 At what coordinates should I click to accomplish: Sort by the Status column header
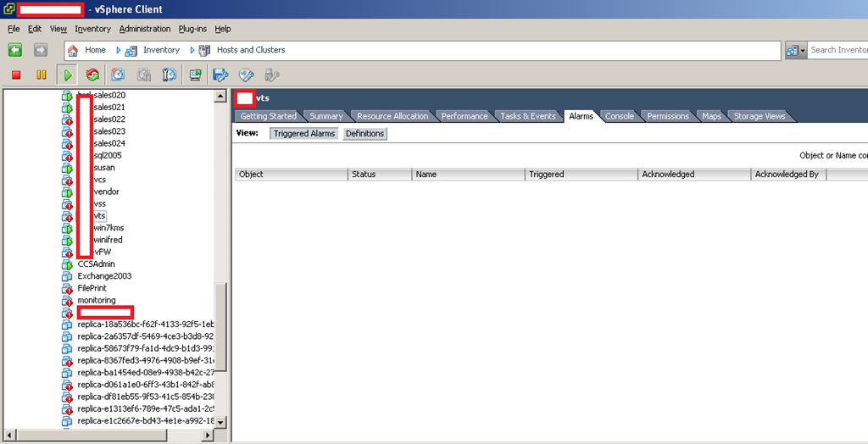coord(380,175)
